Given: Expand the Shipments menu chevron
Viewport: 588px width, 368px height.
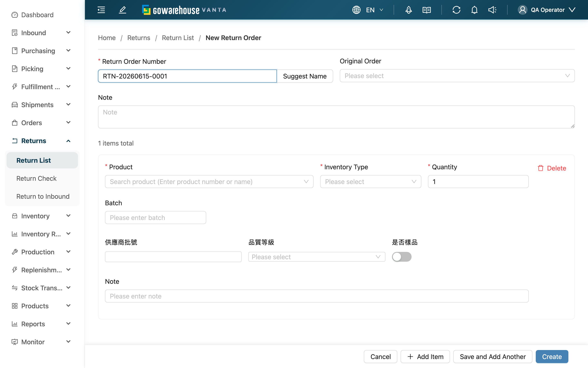Looking at the screenshot, I should pos(68,105).
